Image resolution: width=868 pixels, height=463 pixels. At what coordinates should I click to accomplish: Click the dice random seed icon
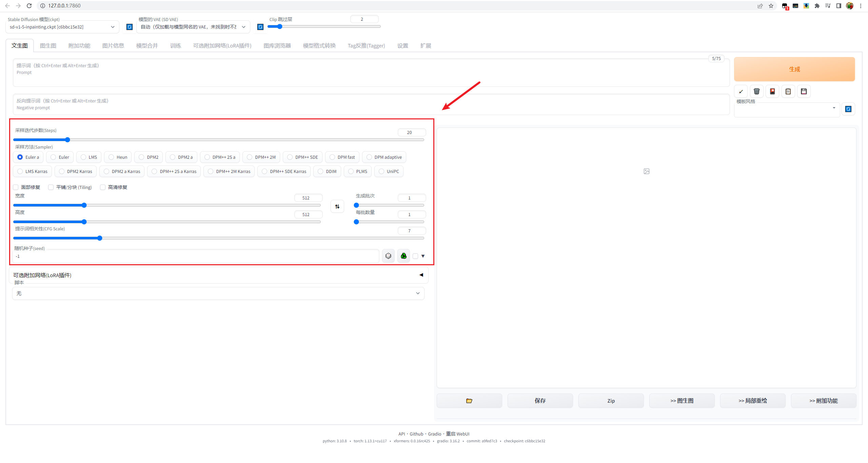coord(388,256)
